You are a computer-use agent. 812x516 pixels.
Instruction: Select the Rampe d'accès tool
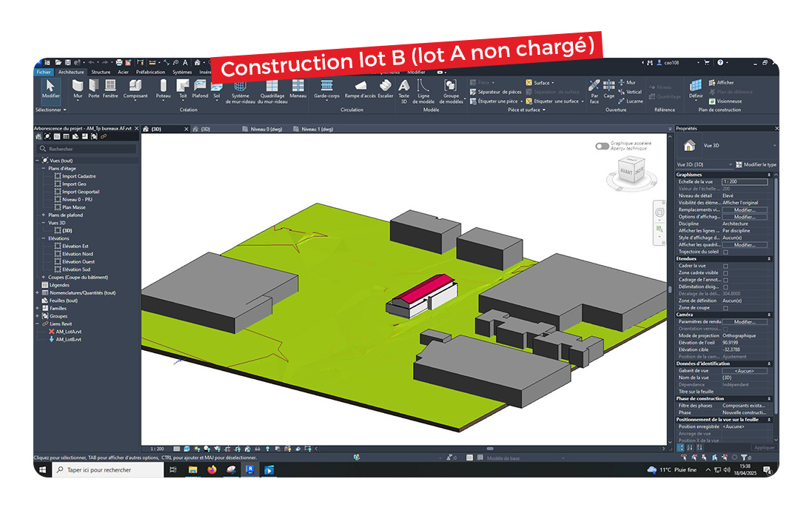coord(360,89)
